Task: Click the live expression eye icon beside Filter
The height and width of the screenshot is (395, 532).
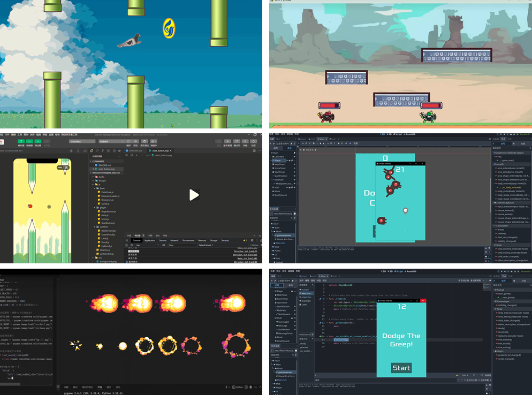Action: tap(164, 245)
